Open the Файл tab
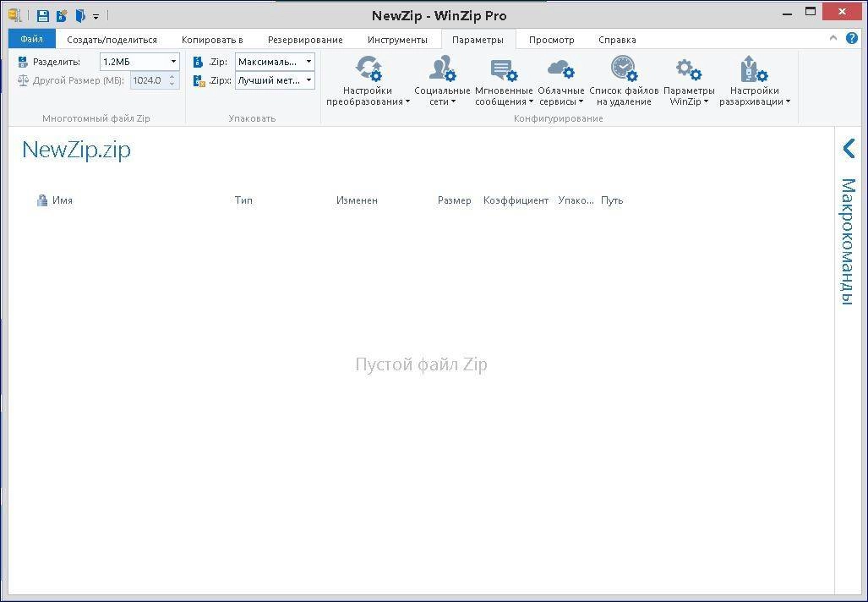Image resolution: width=868 pixels, height=602 pixels. click(31, 40)
